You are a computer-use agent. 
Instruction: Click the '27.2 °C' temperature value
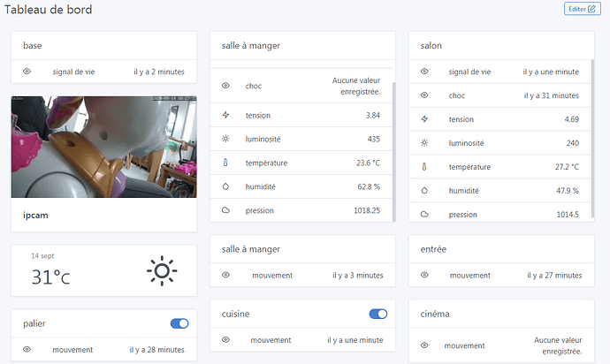click(568, 167)
